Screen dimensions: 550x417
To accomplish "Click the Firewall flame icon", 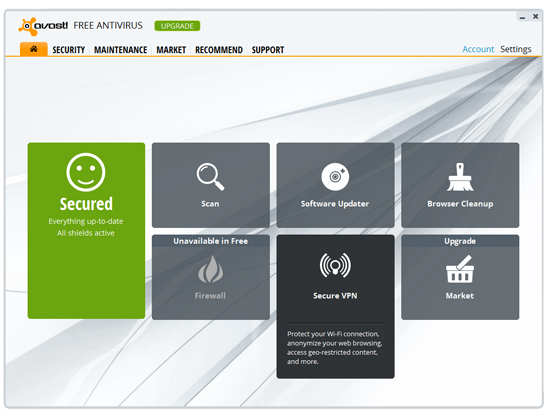I will (210, 269).
